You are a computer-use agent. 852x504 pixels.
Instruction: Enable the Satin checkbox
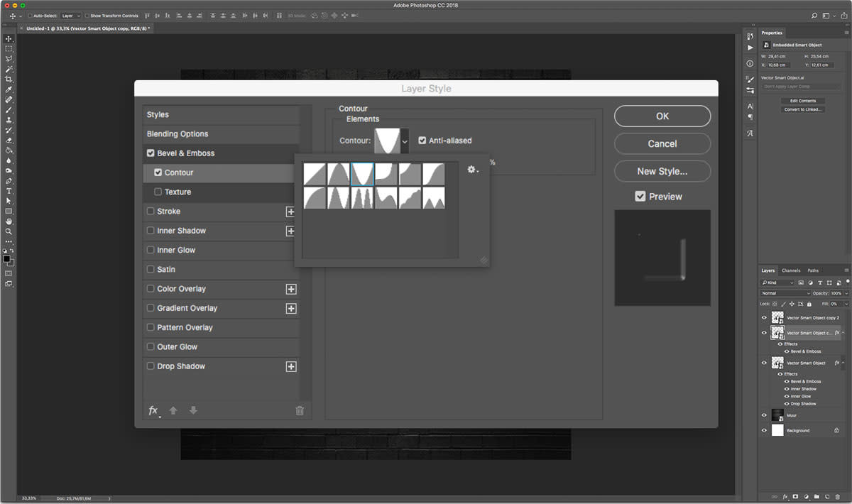coord(151,270)
